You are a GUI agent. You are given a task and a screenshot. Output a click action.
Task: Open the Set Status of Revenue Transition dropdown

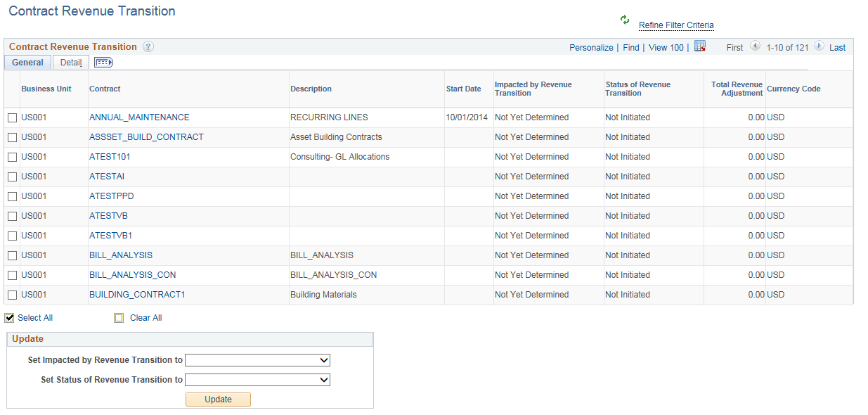pyautogui.click(x=257, y=379)
